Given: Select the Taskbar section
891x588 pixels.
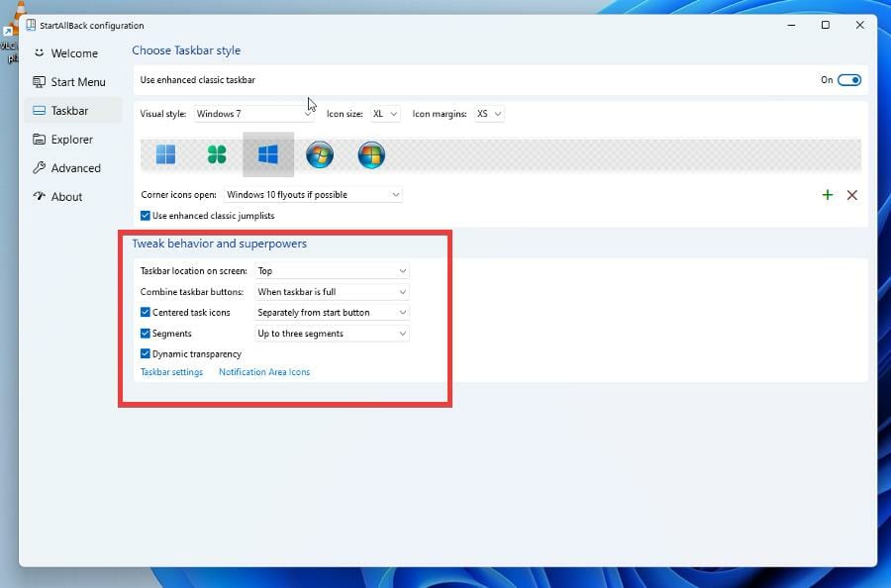Looking at the screenshot, I should (x=74, y=110).
